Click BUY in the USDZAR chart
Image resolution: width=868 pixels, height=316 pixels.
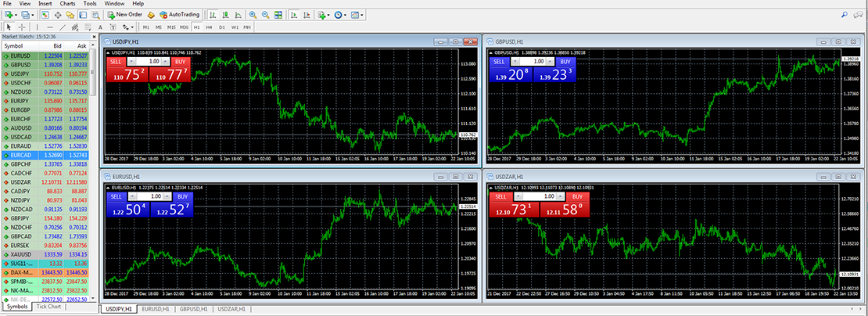pos(577,196)
